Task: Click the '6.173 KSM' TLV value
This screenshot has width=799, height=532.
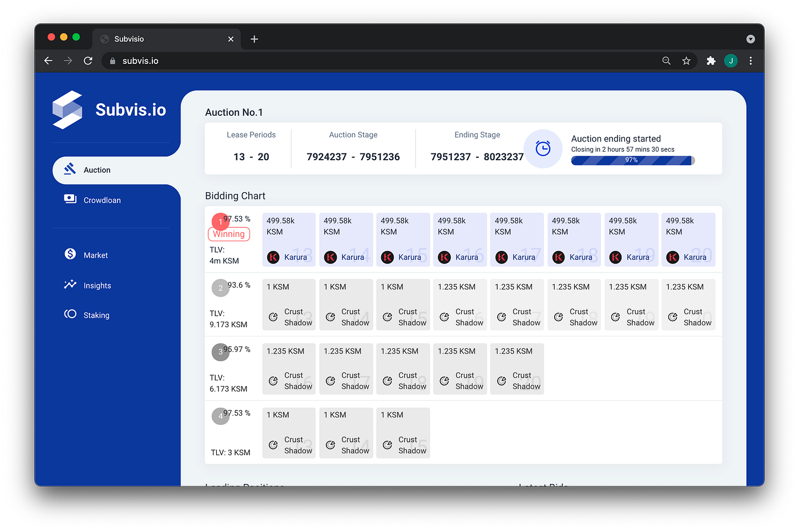Action: pyautogui.click(x=228, y=389)
